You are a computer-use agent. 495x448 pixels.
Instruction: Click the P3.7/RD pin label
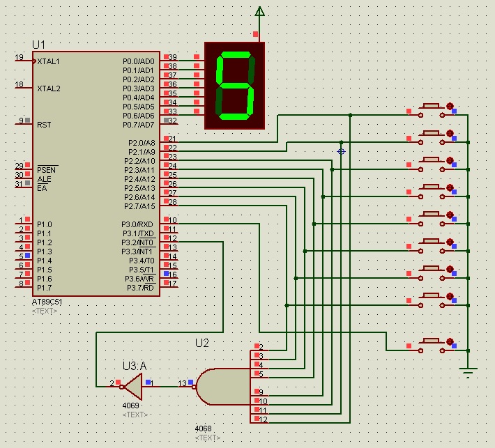[140, 288]
